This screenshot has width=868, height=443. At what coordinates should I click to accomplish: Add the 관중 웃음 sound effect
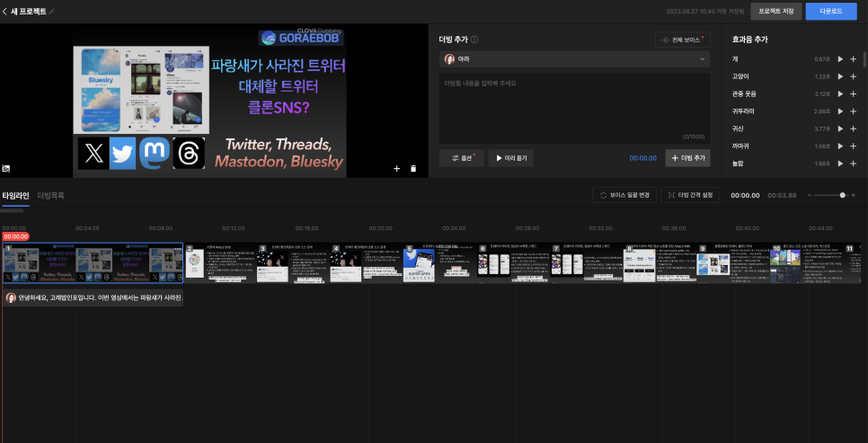(853, 93)
